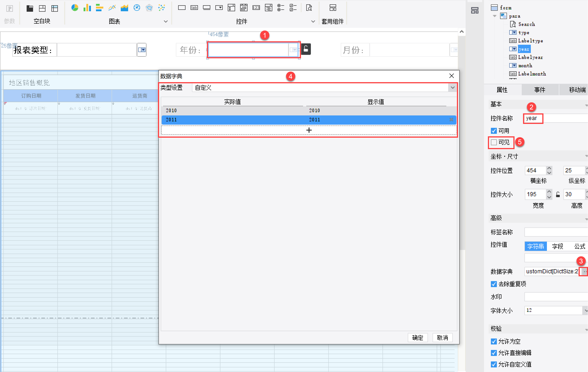Viewport: 588px width, 372px height.
Task: Click the lock icon beside year widget
Action: pyautogui.click(x=306, y=49)
